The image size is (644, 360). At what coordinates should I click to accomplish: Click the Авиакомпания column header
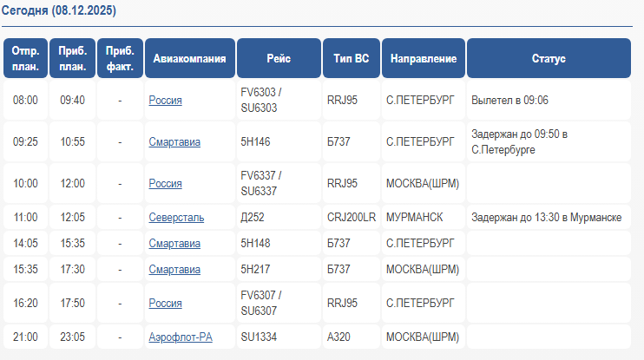189,59
